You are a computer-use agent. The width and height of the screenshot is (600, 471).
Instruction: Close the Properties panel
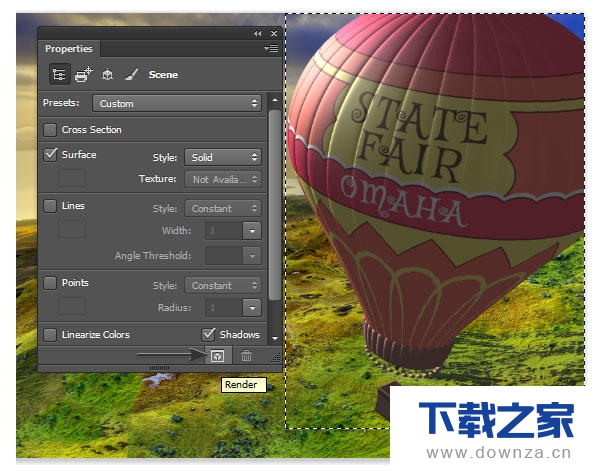click(x=274, y=34)
